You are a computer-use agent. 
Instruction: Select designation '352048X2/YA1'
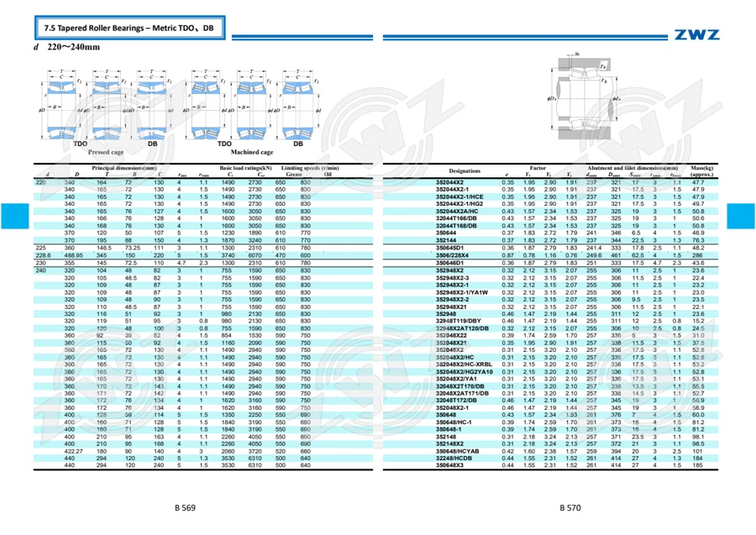[456, 379]
